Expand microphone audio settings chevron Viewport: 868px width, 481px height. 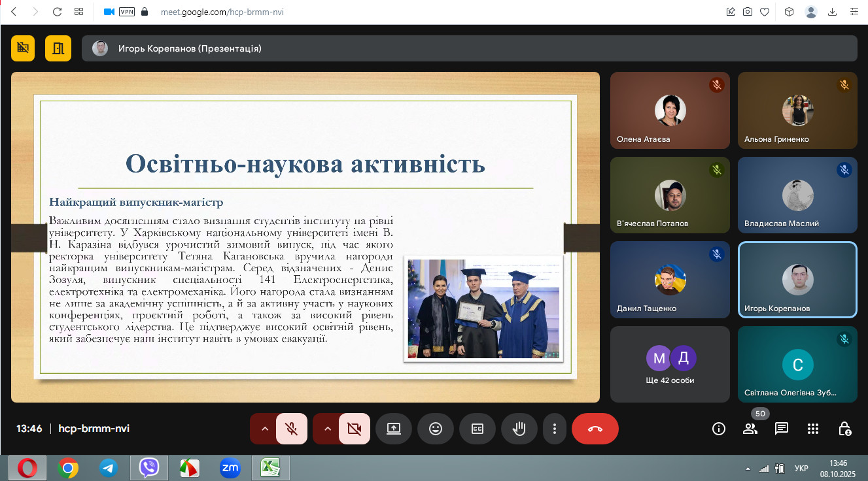click(265, 429)
